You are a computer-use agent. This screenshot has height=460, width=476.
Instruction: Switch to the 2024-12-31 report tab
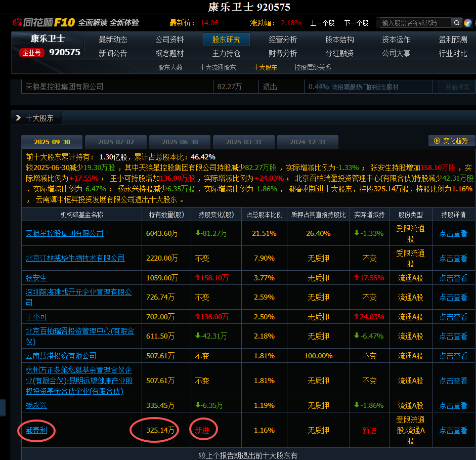pyautogui.click(x=308, y=142)
